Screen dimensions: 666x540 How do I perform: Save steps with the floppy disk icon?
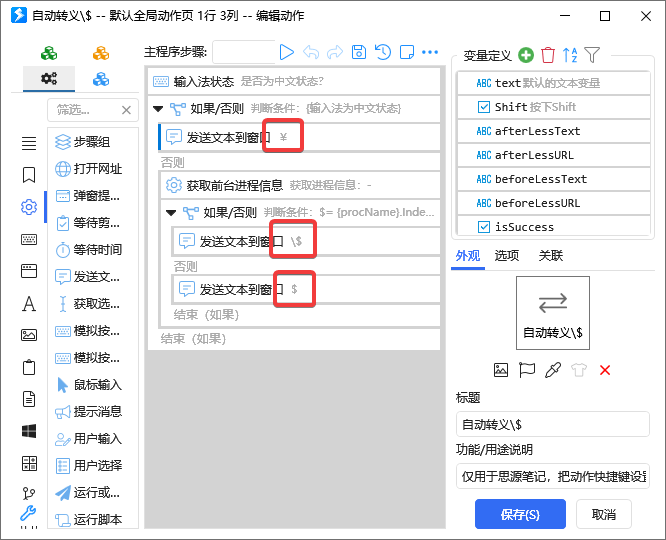[x=359, y=52]
